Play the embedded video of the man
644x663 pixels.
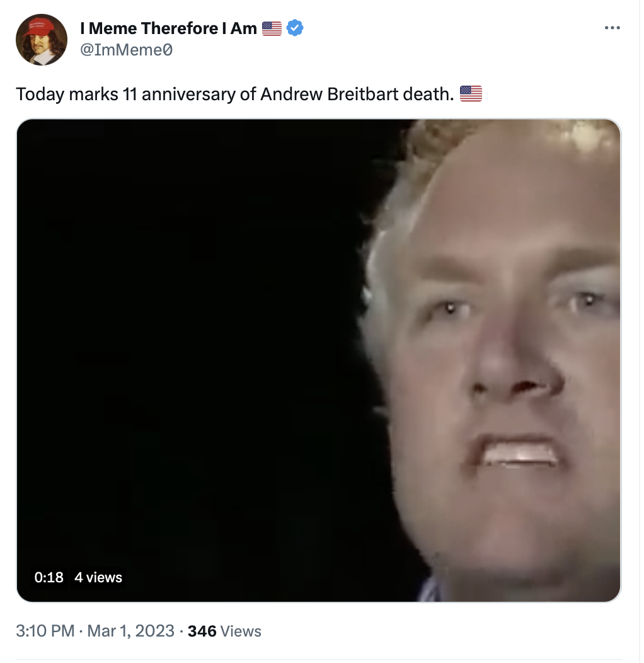point(319,360)
